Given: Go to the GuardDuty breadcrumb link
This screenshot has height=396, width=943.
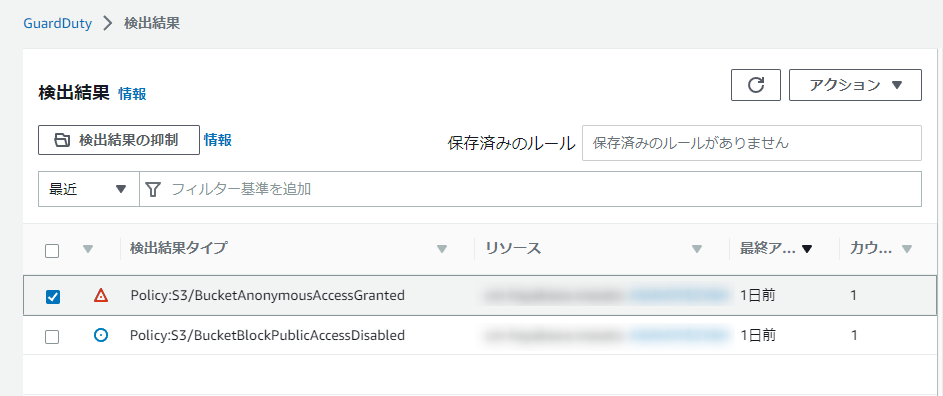Looking at the screenshot, I should pyautogui.click(x=57, y=24).
